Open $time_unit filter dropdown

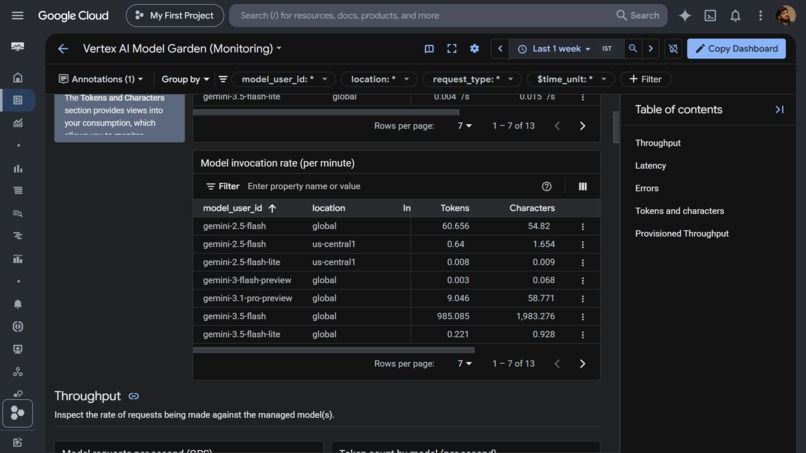[571, 79]
